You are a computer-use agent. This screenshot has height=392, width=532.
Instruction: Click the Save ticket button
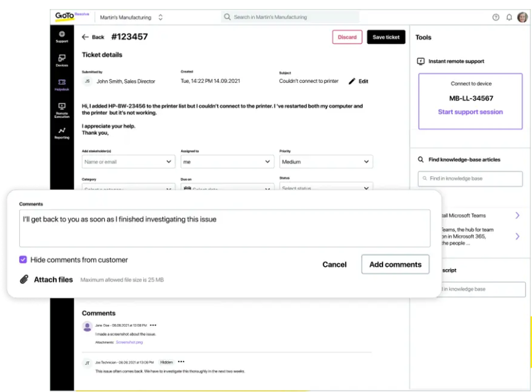click(x=386, y=37)
